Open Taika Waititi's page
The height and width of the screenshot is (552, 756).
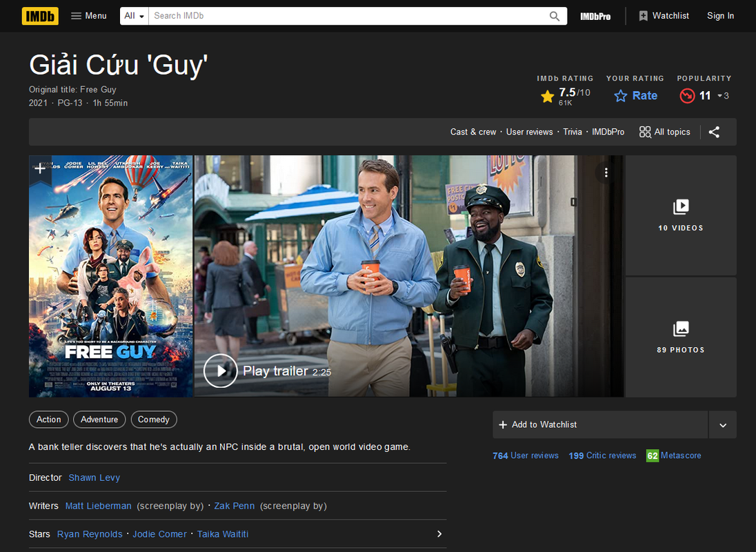point(223,534)
